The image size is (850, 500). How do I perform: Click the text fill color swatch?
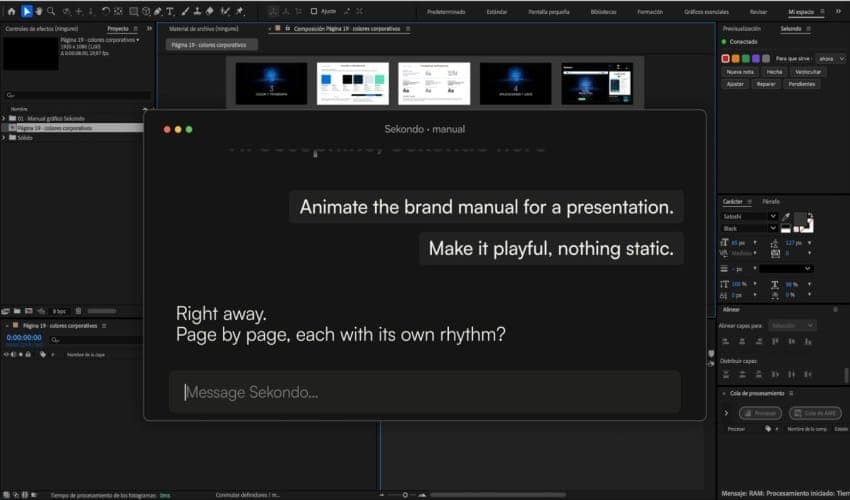click(800, 219)
